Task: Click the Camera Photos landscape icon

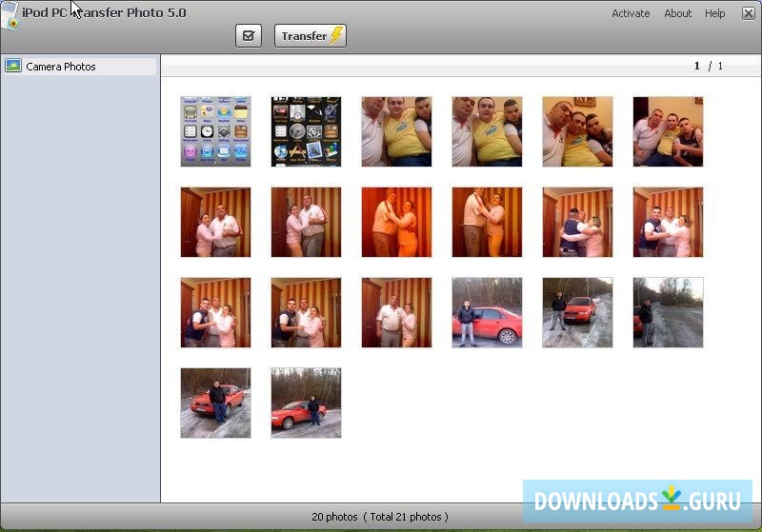Action: [x=13, y=66]
